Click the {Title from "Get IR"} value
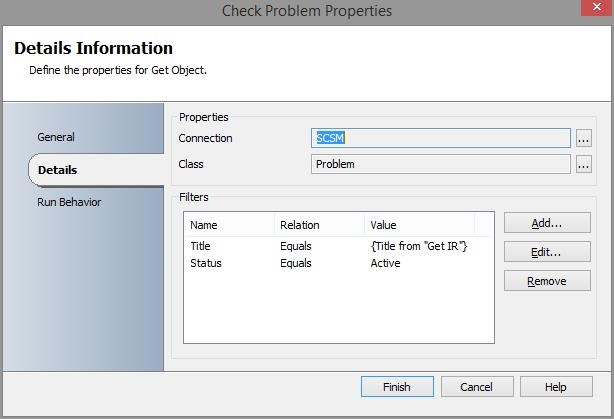This screenshot has width=614, height=419. [418, 246]
